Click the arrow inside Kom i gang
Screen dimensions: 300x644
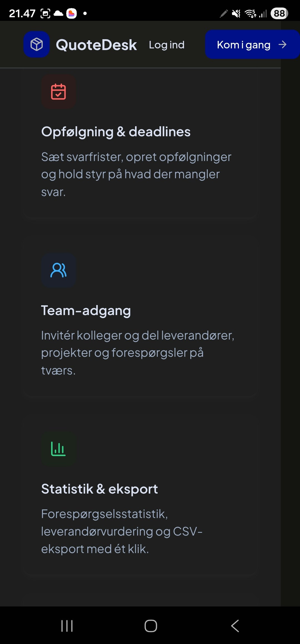click(282, 44)
